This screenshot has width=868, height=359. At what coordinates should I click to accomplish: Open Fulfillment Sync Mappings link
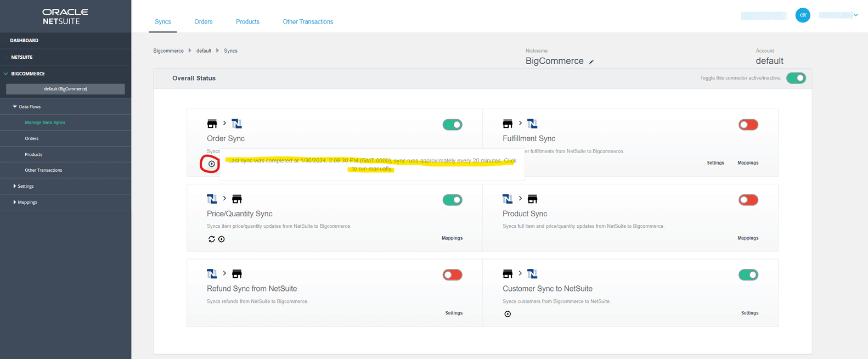(748, 163)
